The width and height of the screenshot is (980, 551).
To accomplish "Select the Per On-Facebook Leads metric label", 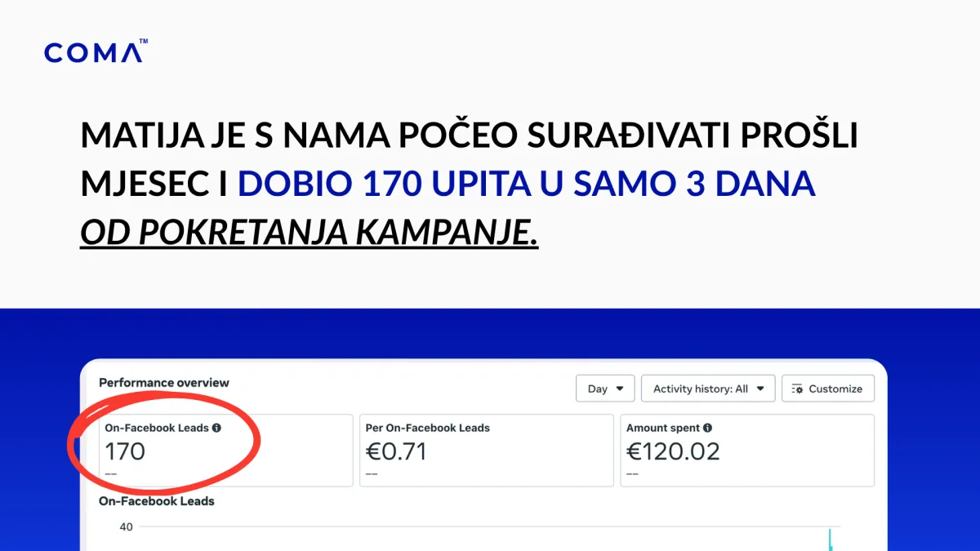I will 428,428.
